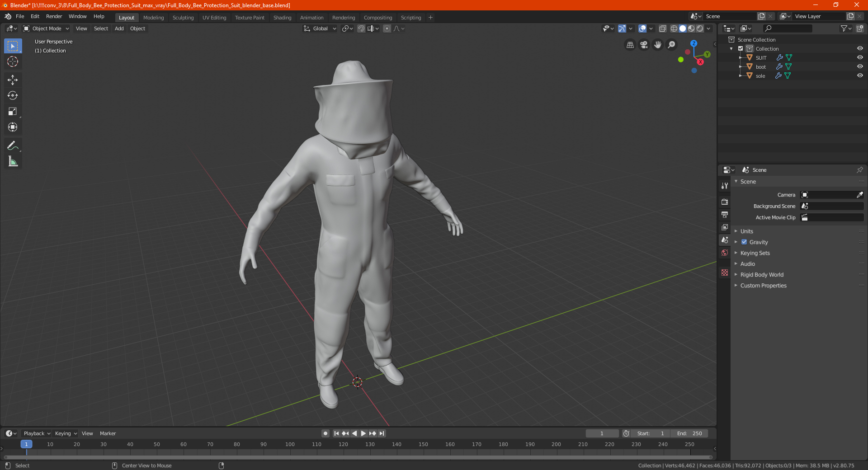The image size is (868, 470).
Task: Hide the sole object in outliner
Action: point(860,75)
